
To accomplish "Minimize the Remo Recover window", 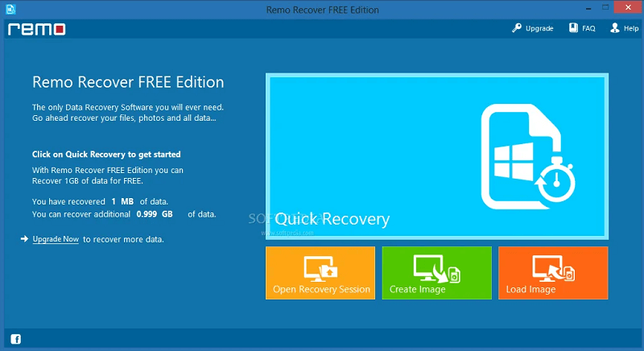I will 588,8.
